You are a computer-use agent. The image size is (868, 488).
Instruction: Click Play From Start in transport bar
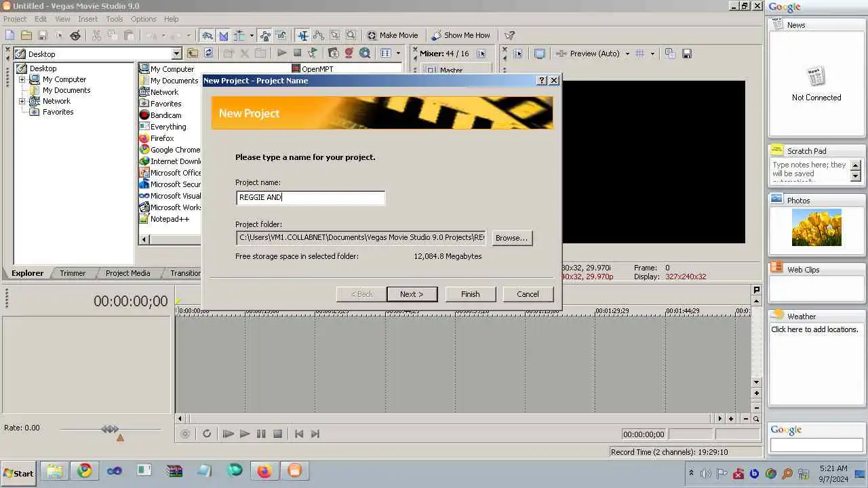pos(229,434)
